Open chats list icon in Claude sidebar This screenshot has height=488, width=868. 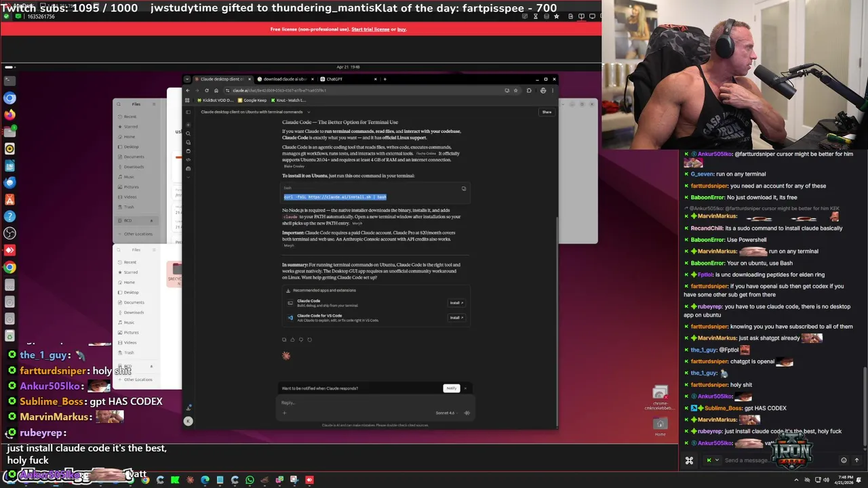tap(188, 142)
